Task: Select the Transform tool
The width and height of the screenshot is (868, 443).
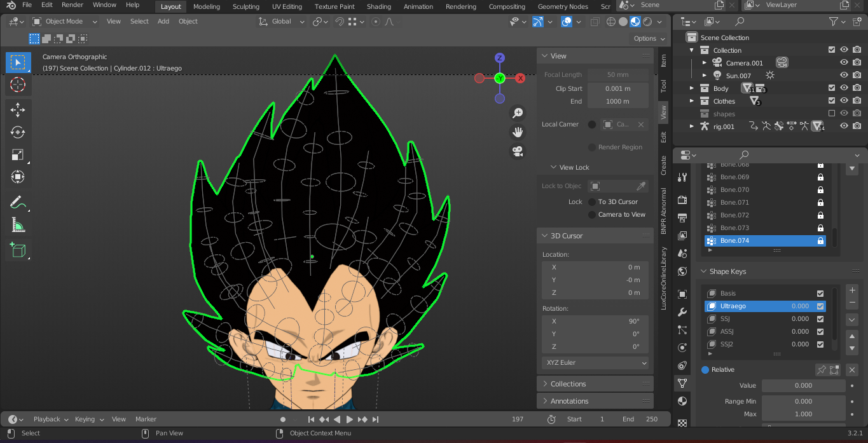Action: [18, 177]
